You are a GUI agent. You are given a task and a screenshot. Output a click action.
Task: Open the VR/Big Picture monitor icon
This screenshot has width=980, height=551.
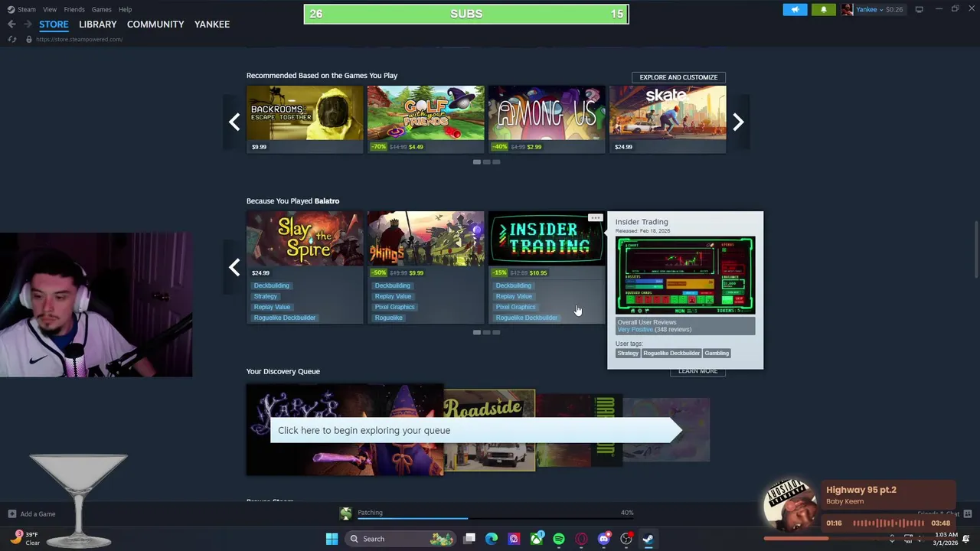pos(919,9)
